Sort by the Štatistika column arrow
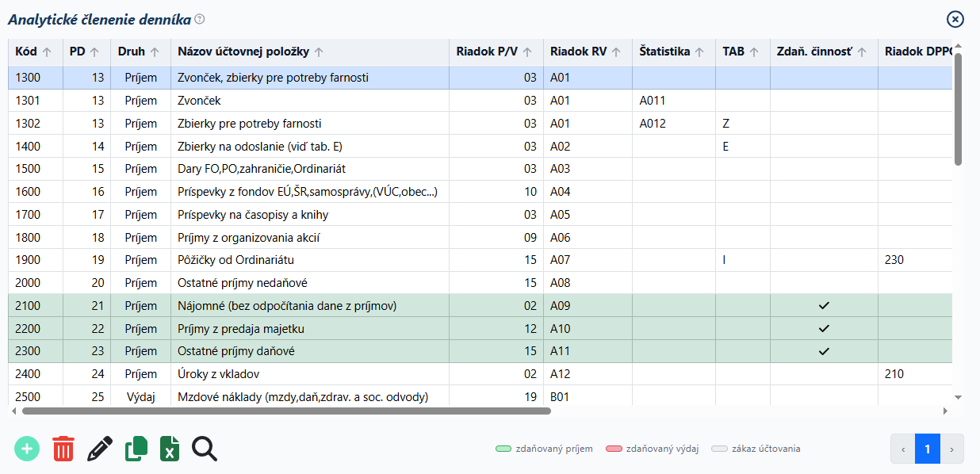This screenshot has width=980, height=474. click(x=699, y=52)
